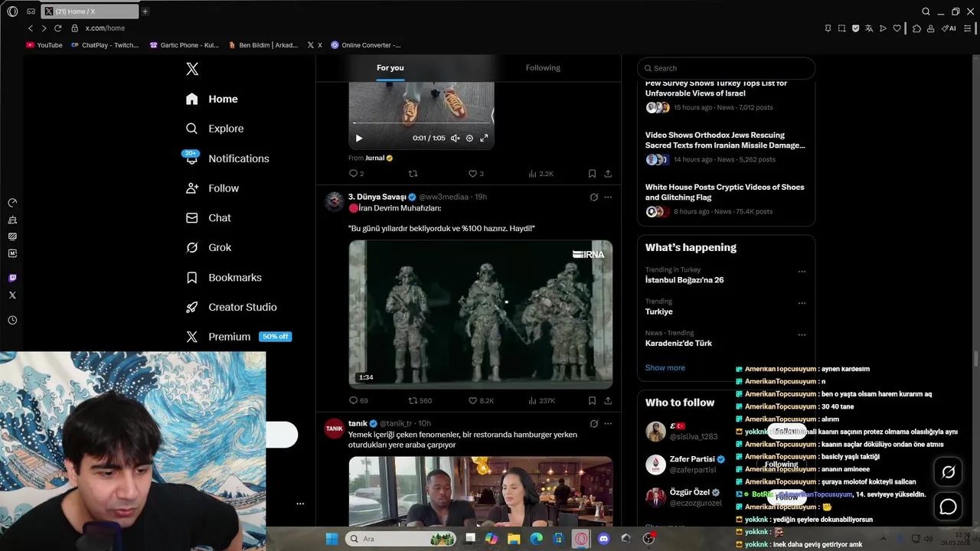The width and height of the screenshot is (980, 551).
Task: Open Grok explain on 3. Dünya Savaşı post
Action: tap(593, 197)
